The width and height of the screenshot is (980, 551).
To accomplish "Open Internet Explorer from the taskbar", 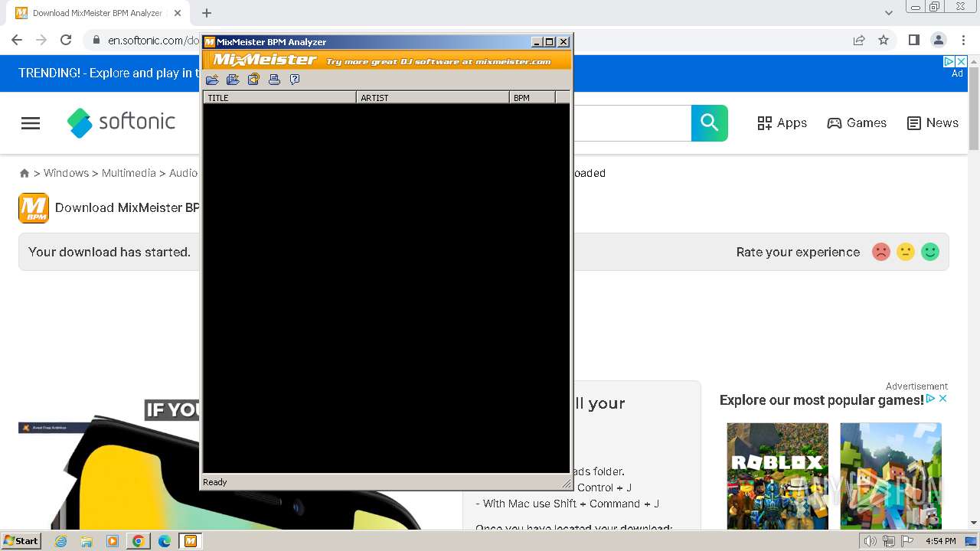I will pyautogui.click(x=61, y=541).
